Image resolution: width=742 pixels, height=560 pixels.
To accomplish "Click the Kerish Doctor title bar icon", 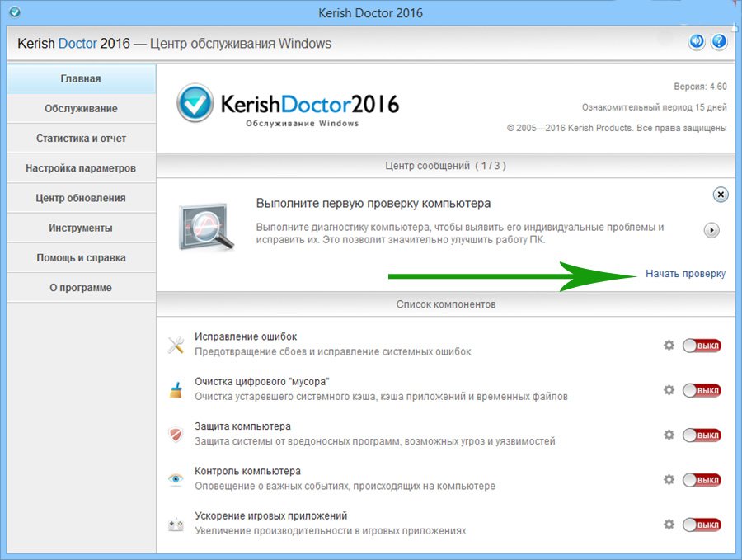I will 15,12.
